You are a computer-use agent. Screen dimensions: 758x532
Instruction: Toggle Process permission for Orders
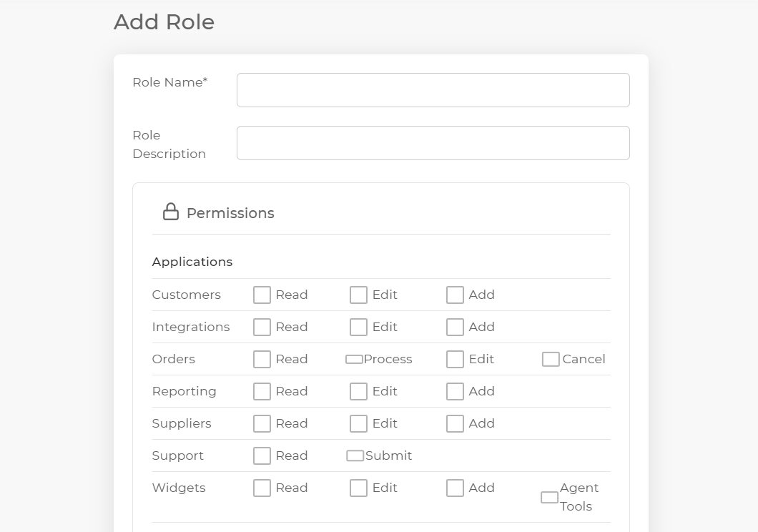pyautogui.click(x=354, y=360)
